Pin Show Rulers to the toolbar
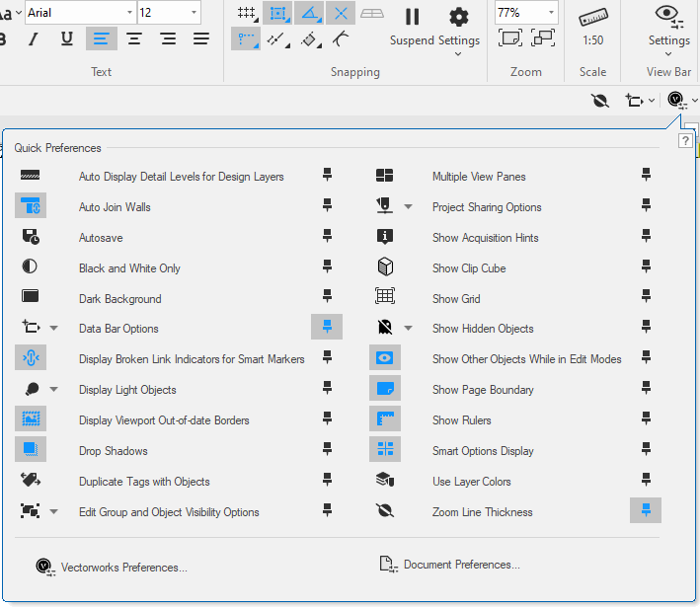Screen dimensions: 700x608 [646, 419]
